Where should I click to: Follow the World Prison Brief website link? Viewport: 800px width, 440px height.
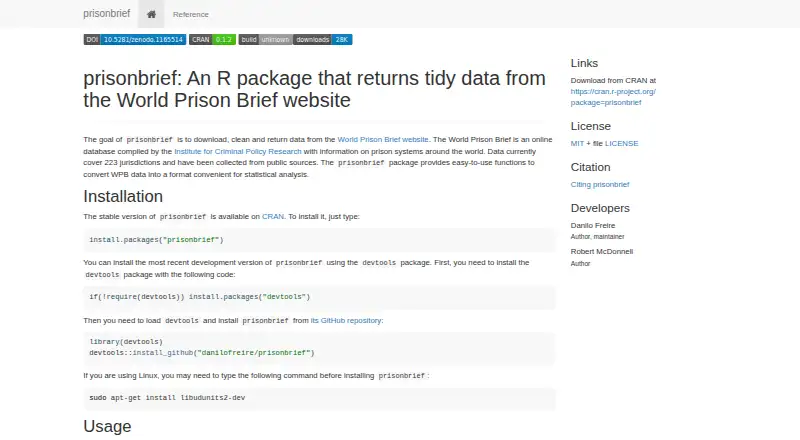(383, 139)
